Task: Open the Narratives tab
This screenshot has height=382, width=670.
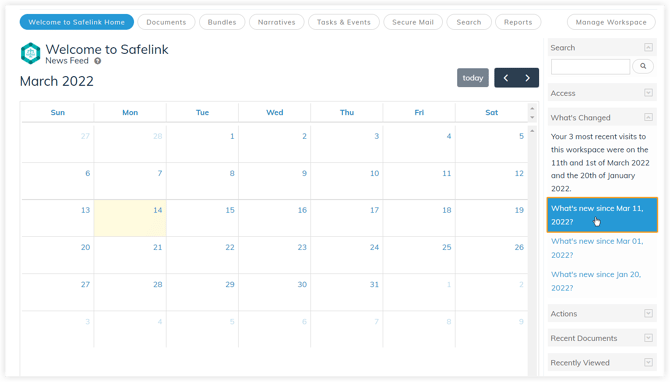Action: [276, 22]
